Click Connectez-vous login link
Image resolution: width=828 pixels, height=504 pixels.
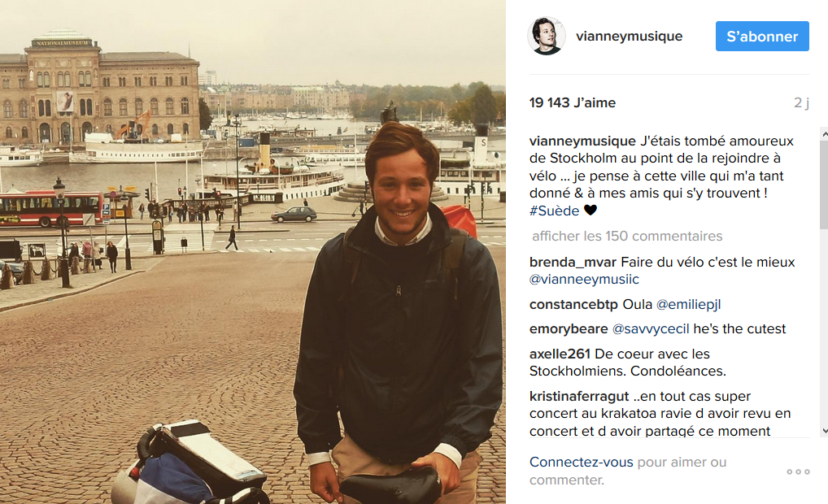(x=581, y=462)
